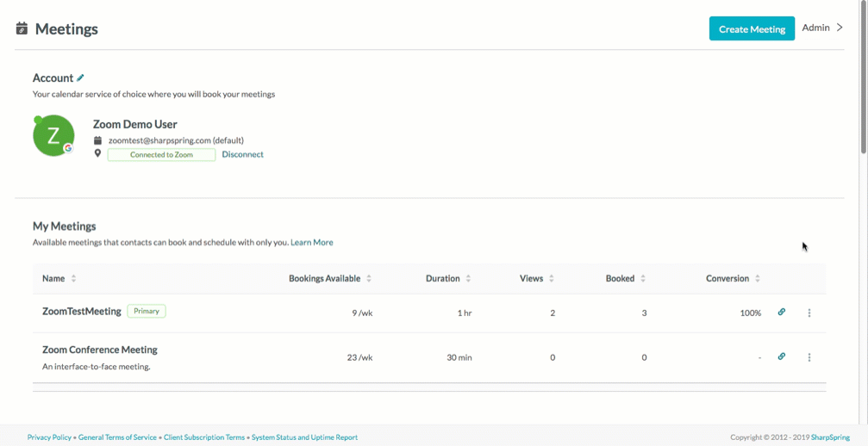The width and height of the screenshot is (868, 446).
Task: Click the Zoom Demo User avatar
Action: (x=53, y=135)
